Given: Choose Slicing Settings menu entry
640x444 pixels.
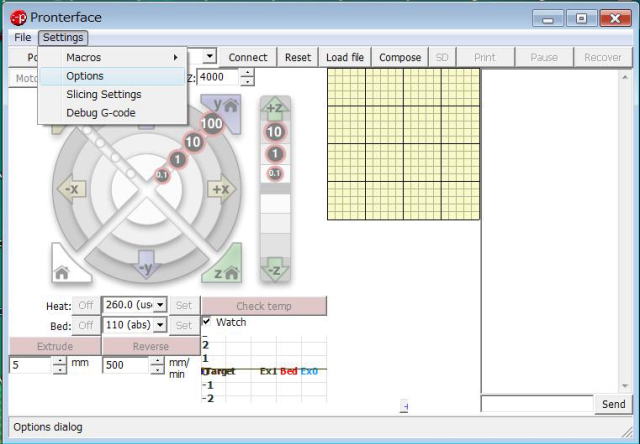Looking at the screenshot, I should (x=113, y=94).
